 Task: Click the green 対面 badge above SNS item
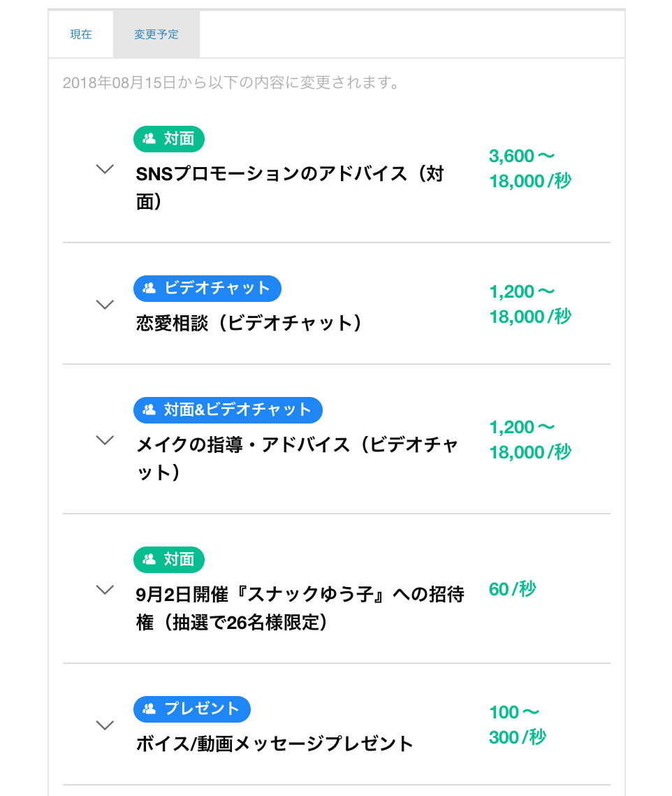pos(169,138)
